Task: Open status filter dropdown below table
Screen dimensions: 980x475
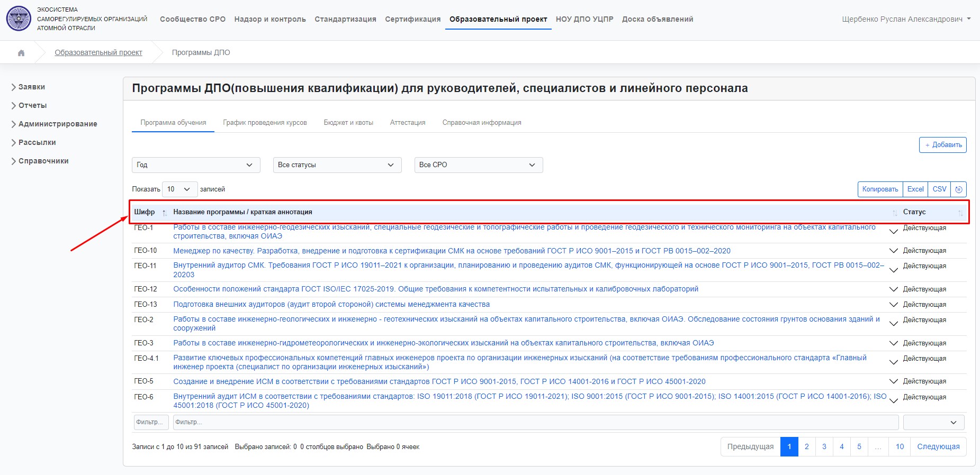Action: [x=933, y=423]
